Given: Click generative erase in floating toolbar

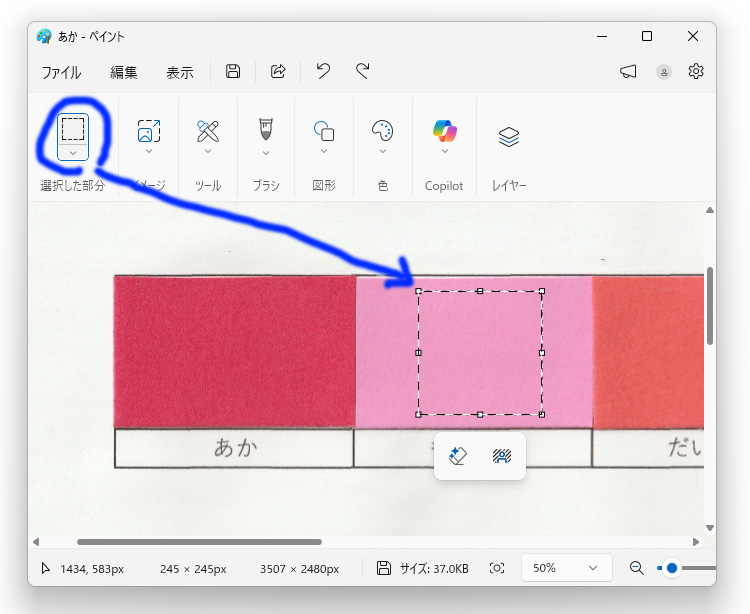Looking at the screenshot, I should (x=458, y=456).
